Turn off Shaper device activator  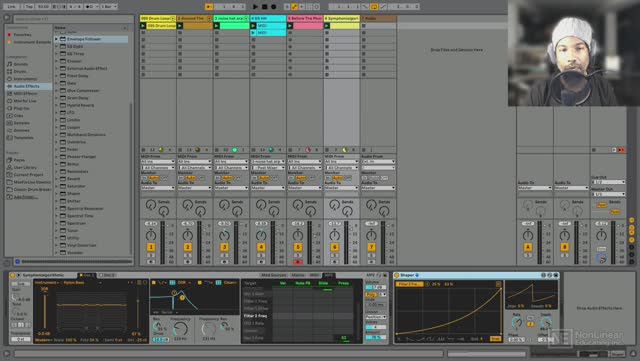(397, 275)
